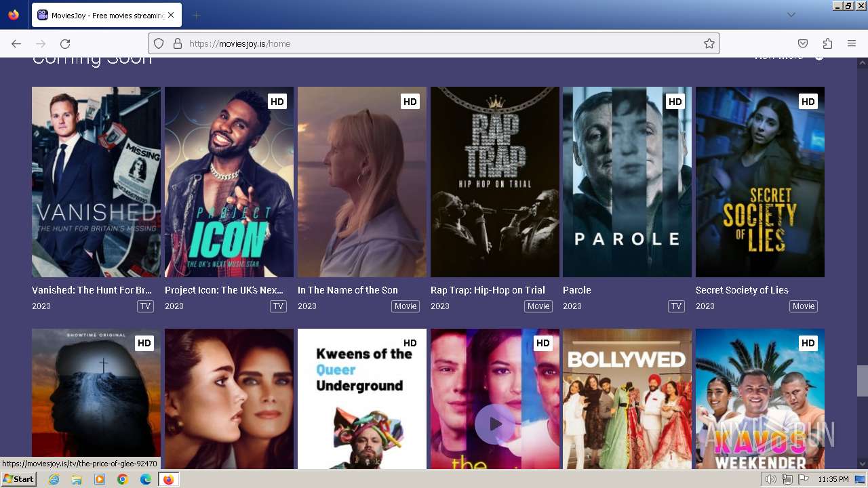The image size is (868, 488).
Task: Open File Explorer from taskbar
Action: (77, 479)
